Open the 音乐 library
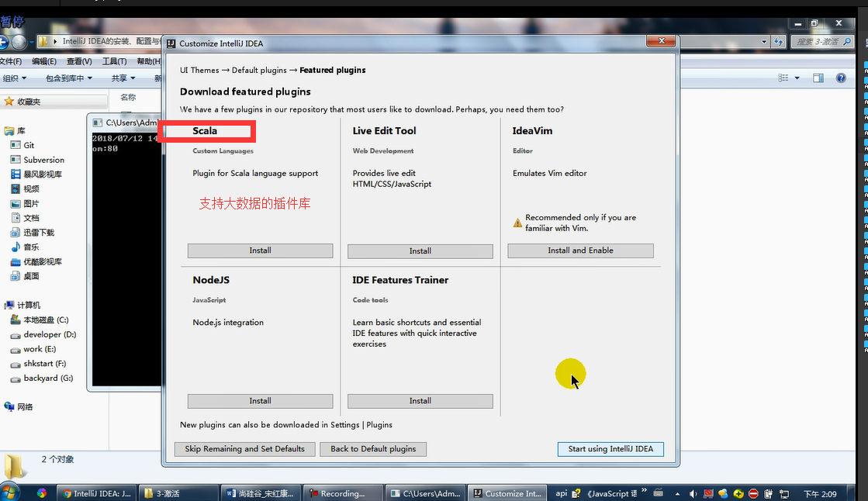The width and height of the screenshot is (868, 501). pos(31,247)
